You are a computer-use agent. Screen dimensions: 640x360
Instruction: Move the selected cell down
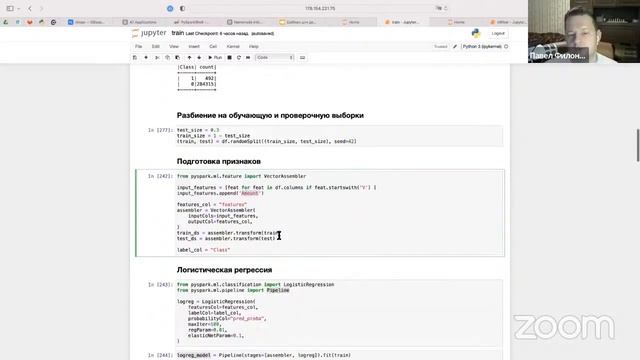click(x=199, y=58)
